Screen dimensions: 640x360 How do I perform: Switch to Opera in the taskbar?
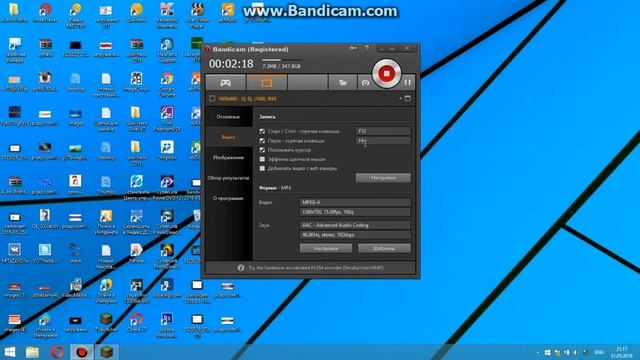click(57, 352)
